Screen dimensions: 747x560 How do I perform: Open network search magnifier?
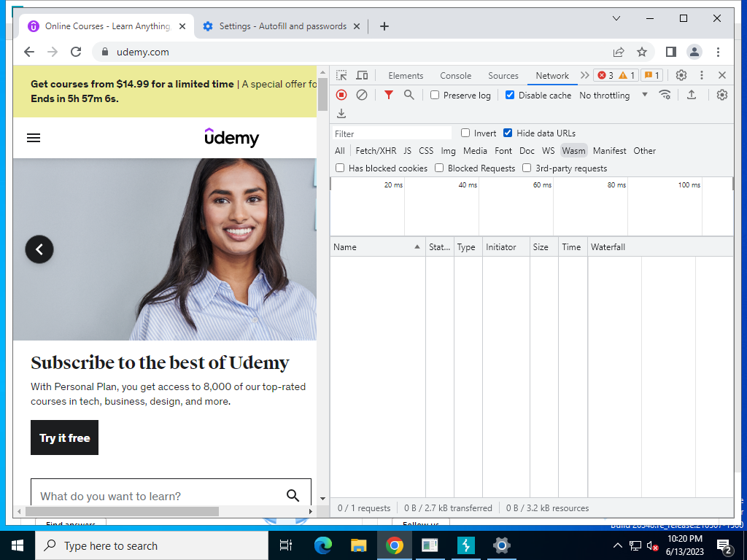click(409, 95)
